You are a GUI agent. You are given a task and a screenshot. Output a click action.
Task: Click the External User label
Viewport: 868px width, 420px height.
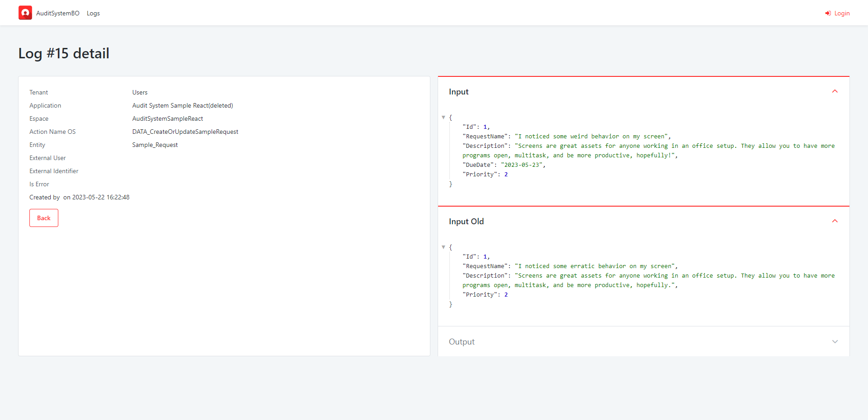(x=47, y=158)
